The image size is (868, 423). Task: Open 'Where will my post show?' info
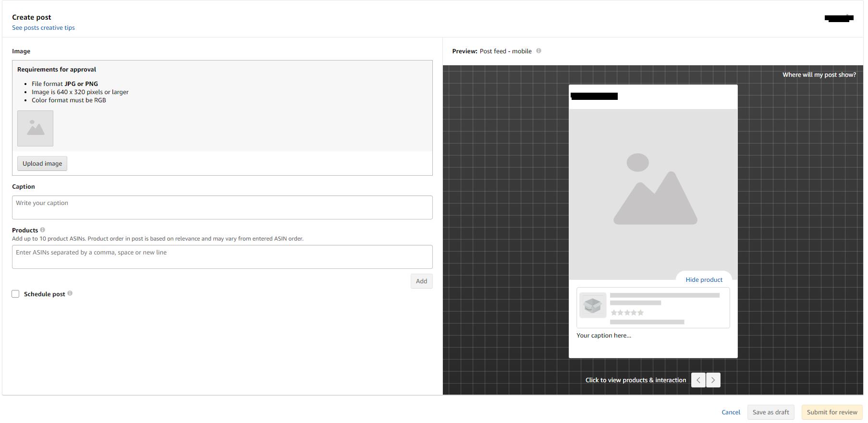[x=819, y=74]
